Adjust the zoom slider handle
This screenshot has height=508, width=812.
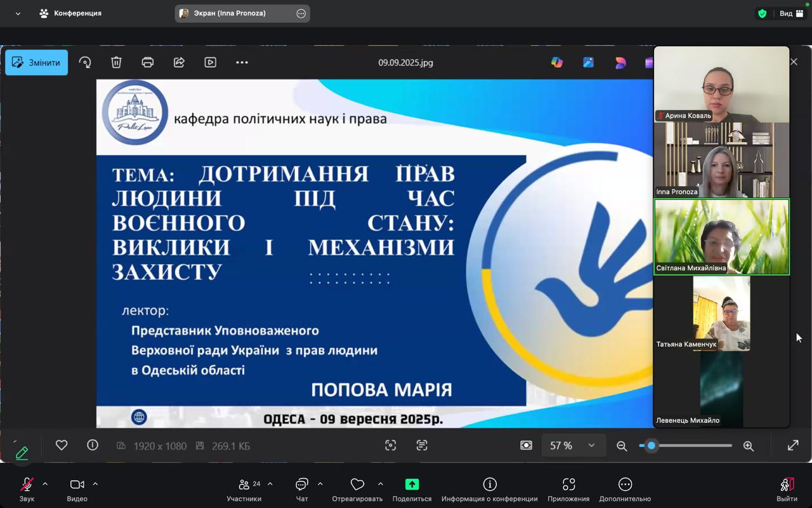651,446
